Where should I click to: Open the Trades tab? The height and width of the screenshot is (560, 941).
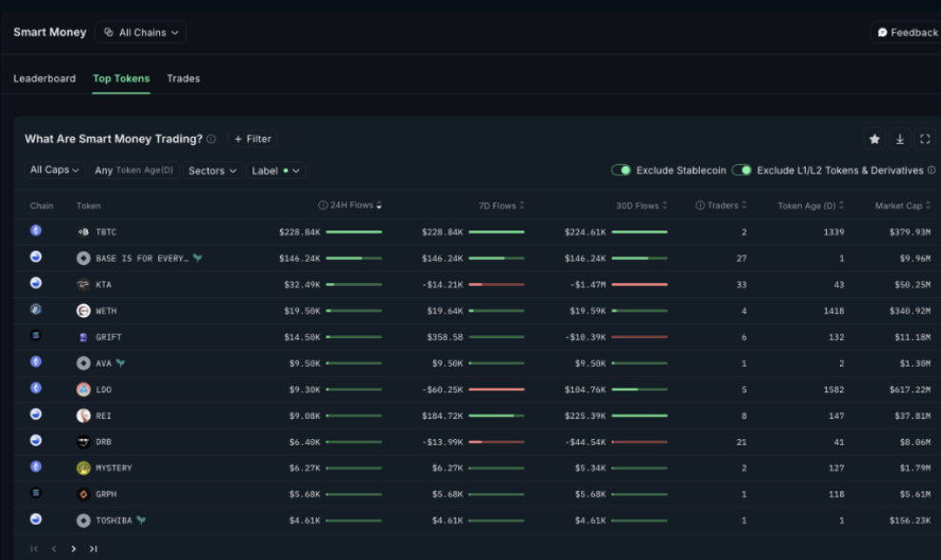point(183,78)
